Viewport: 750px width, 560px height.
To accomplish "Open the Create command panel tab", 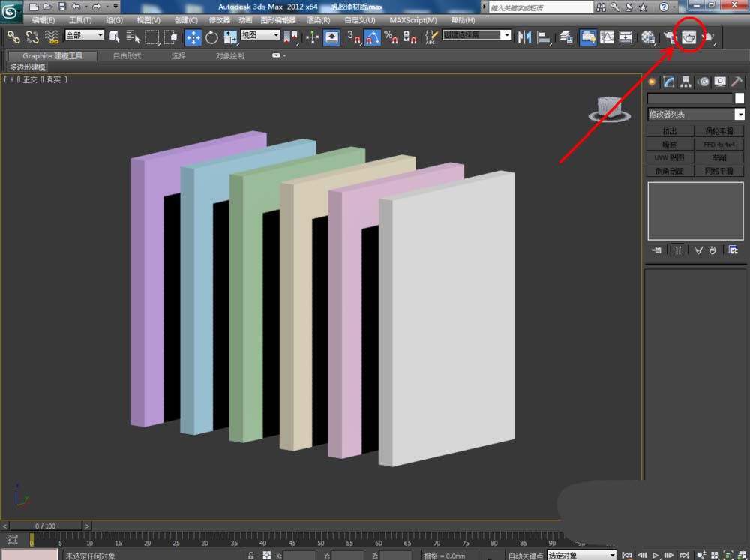I will coord(652,82).
